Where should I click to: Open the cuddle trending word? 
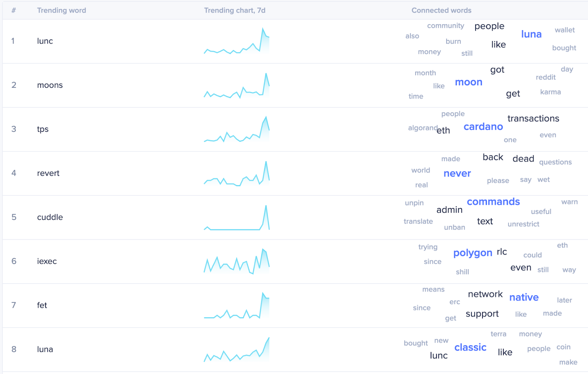click(50, 217)
